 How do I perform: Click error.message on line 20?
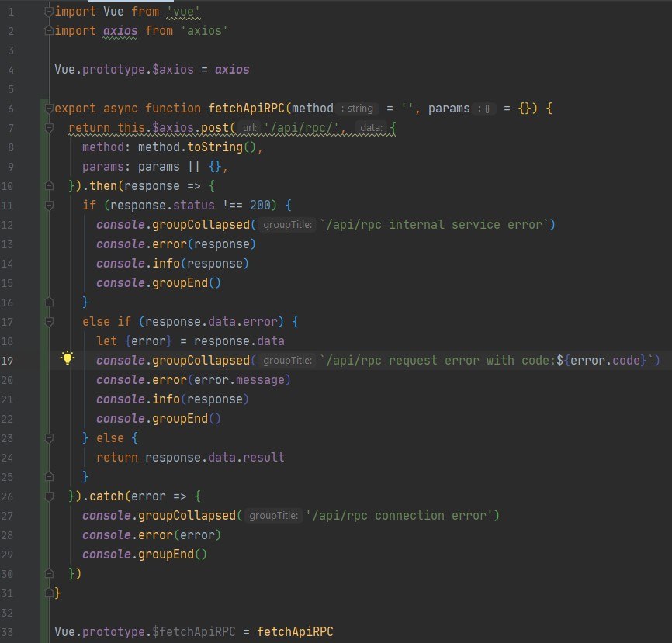click(x=239, y=379)
